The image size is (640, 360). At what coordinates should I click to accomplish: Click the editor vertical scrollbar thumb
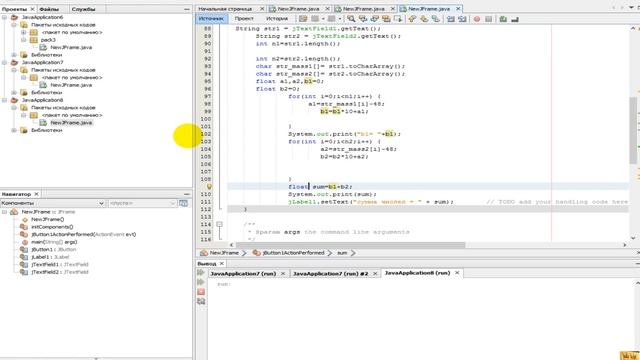tap(633, 130)
